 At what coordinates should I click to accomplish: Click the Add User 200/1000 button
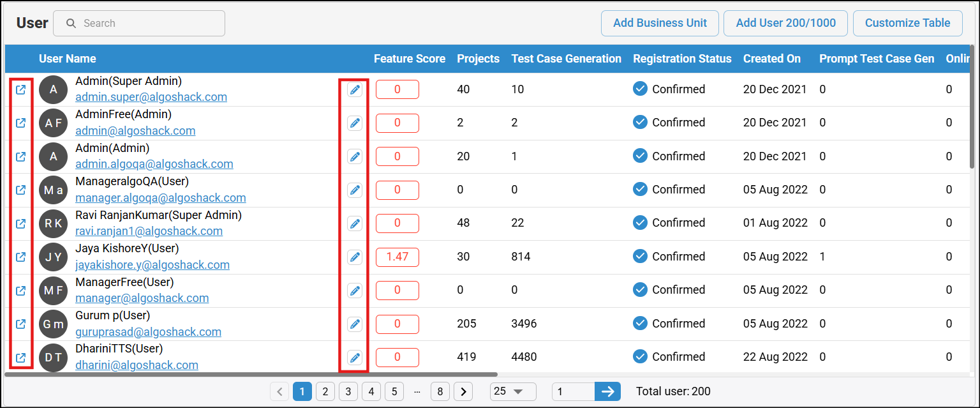tap(785, 23)
